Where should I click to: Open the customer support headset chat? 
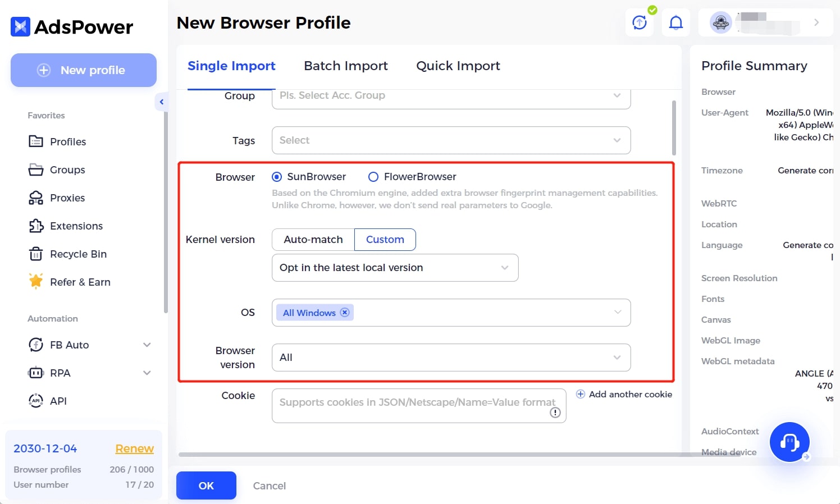pyautogui.click(x=789, y=442)
